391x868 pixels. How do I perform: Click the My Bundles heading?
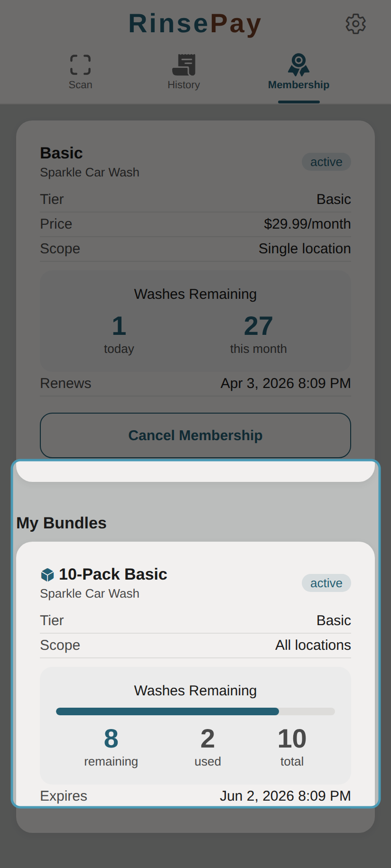[x=61, y=523]
